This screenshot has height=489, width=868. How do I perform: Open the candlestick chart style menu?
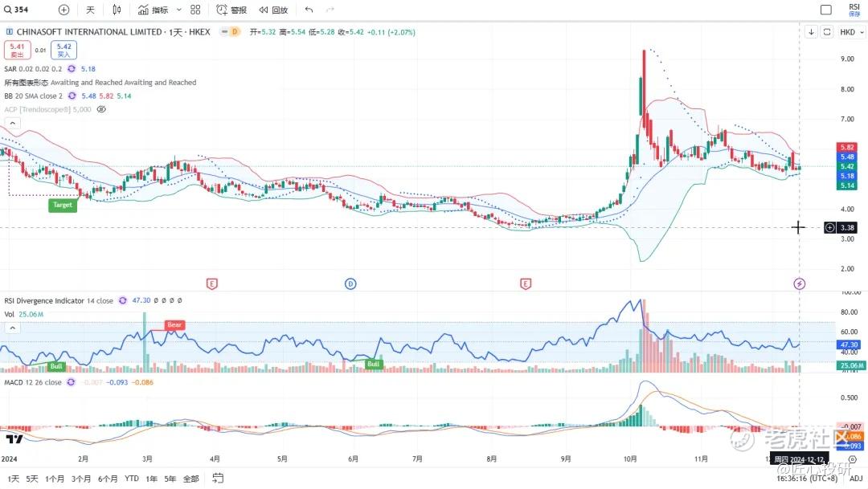coord(117,10)
